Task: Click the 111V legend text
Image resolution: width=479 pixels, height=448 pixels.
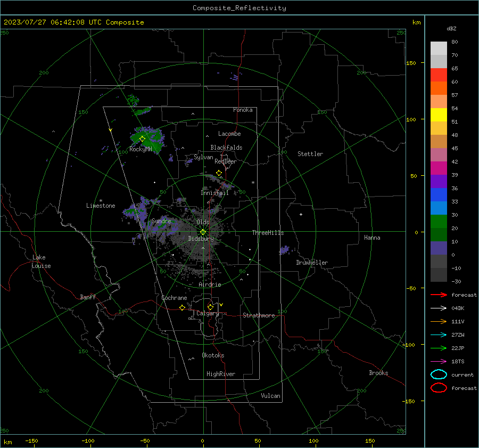Action: 458,321
